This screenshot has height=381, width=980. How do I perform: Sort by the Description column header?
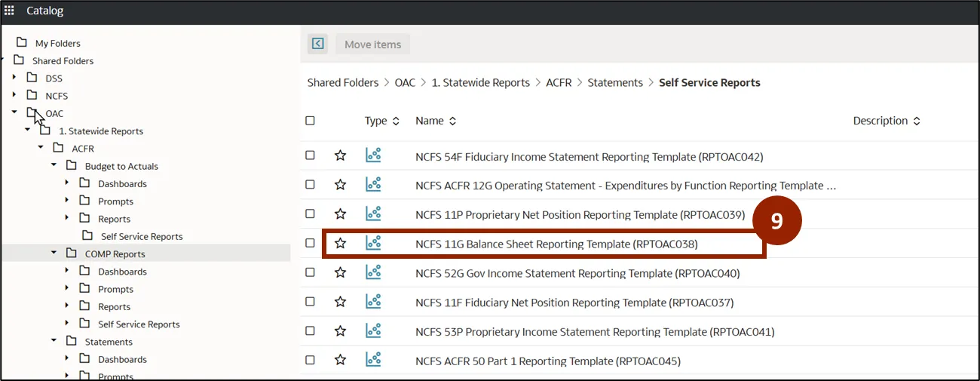click(887, 121)
